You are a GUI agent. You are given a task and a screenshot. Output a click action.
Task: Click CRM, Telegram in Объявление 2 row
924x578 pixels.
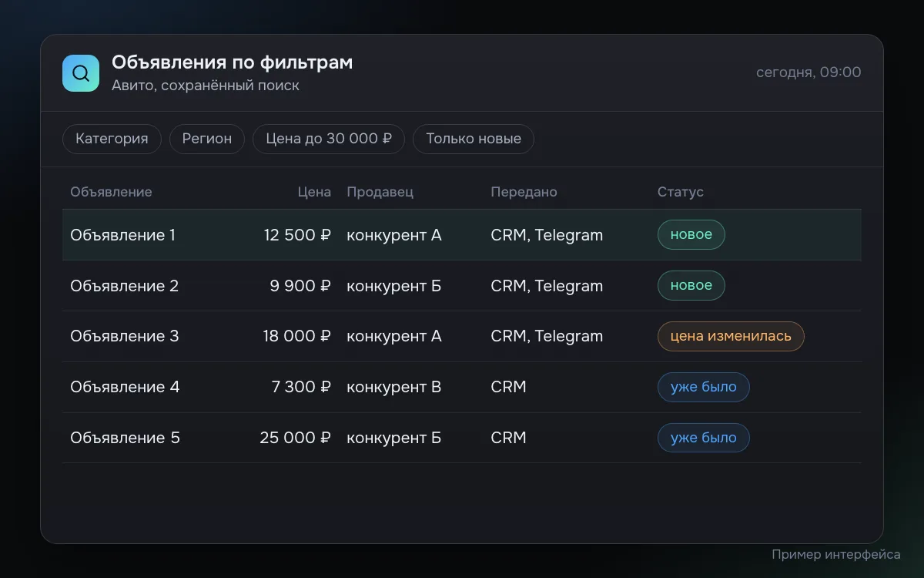tap(547, 286)
